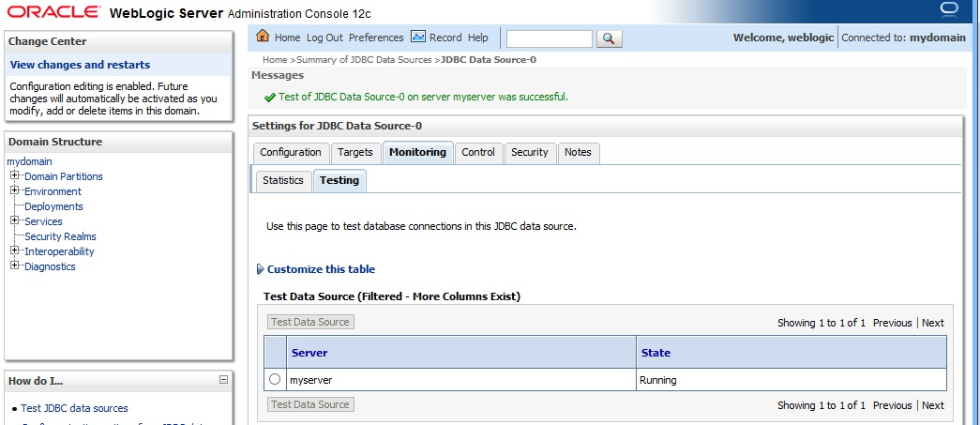
Task: Click View changes and restarts link
Action: 80,65
